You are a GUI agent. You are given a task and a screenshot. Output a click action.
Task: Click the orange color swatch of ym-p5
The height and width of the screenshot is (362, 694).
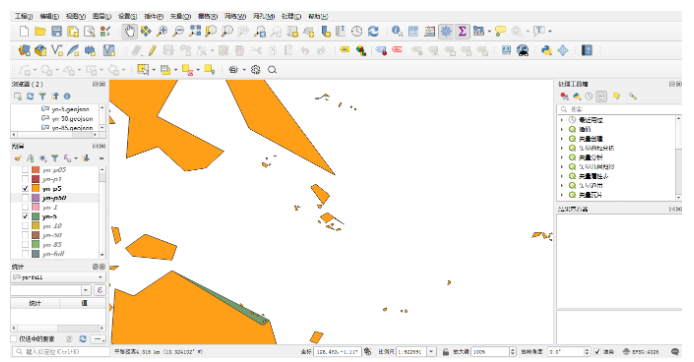click(x=35, y=189)
